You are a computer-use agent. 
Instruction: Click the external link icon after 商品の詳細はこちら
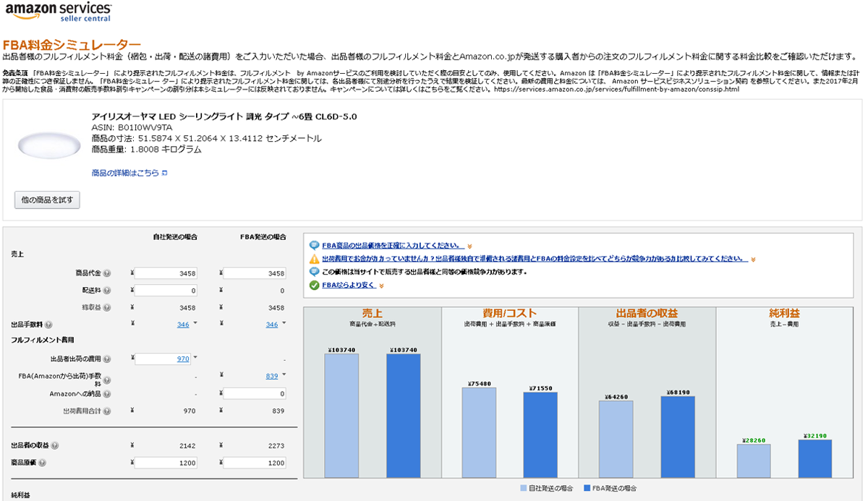[164, 174]
